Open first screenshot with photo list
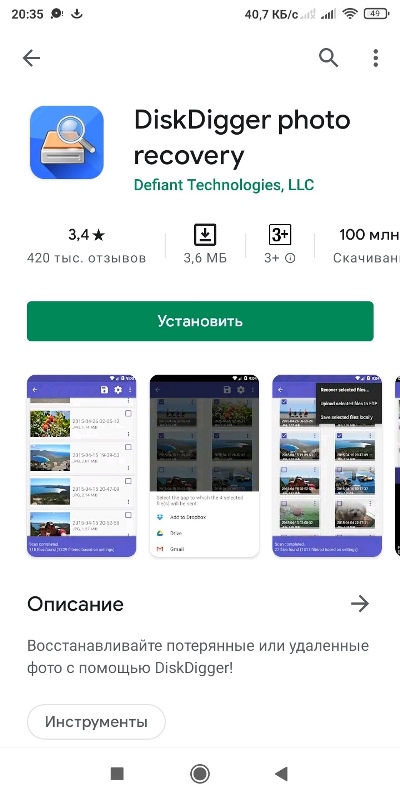 click(82, 466)
